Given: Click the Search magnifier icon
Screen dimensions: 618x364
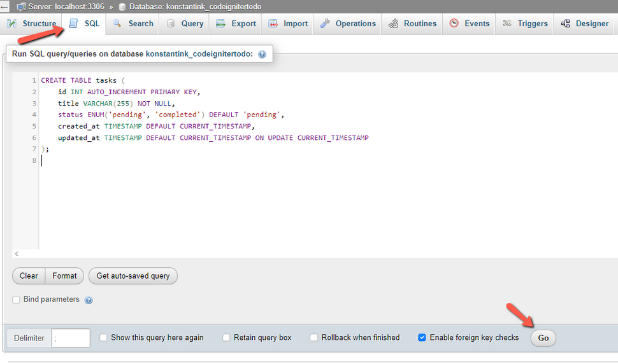Looking at the screenshot, I should tap(117, 24).
